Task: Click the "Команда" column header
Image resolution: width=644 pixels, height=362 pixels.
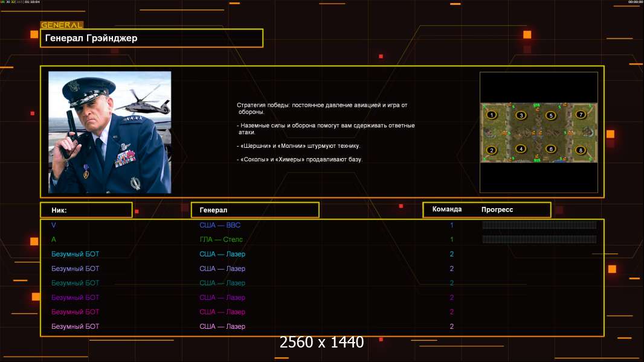Action: [x=447, y=209]
